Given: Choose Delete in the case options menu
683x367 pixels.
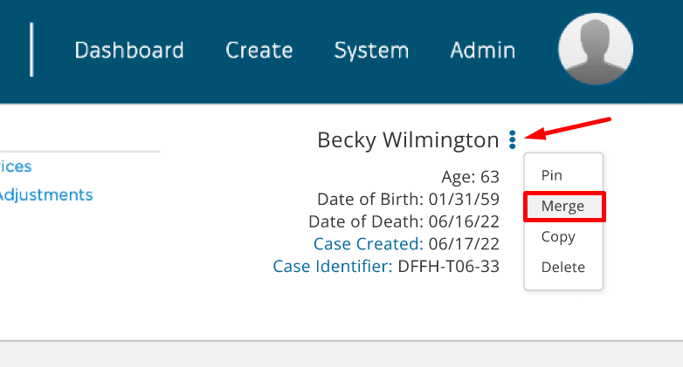Looking at the screenshot, I should pyautogui.click(x=563, y=267).
